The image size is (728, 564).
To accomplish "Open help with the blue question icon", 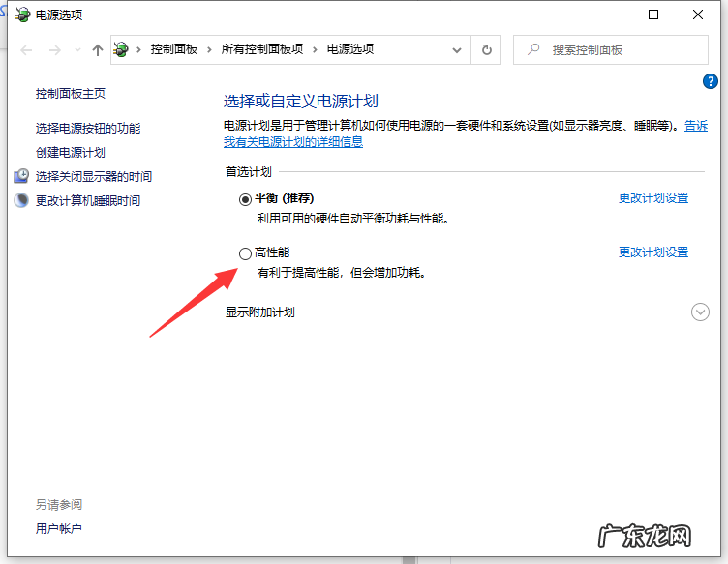I will pyautogui.click(x=710, y=81).
